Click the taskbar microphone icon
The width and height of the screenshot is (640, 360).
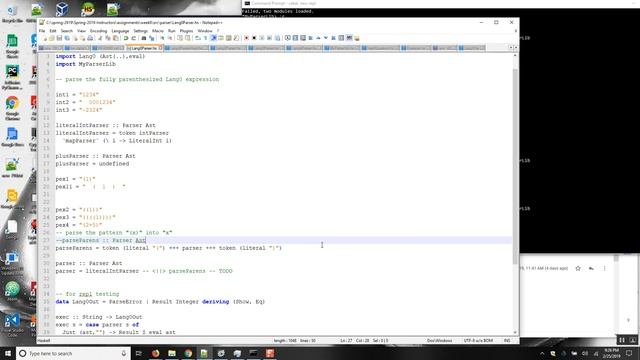click(x=124, y=353)
